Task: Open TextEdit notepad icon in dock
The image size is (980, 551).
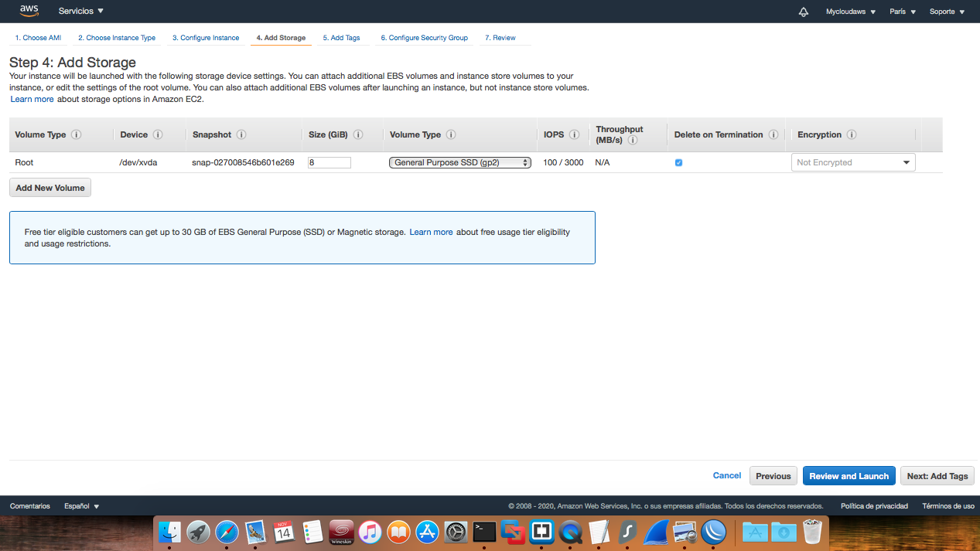Action: pos(599,532)
